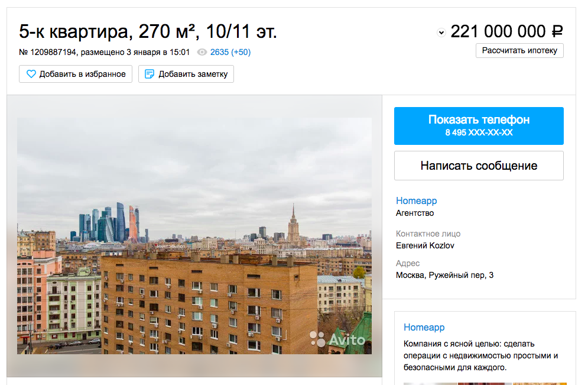Follow the Homeapp link in the company card
The height and width of the screenshot is (385, 588).
point(424,327)
